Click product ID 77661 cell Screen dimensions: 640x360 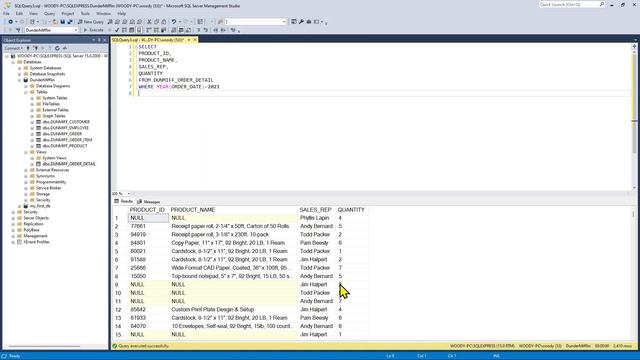148,226
